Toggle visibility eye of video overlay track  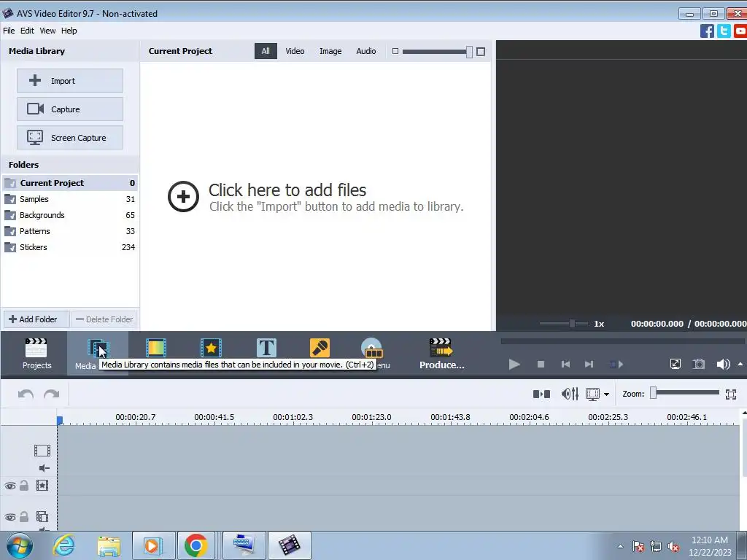coord(10,517)
